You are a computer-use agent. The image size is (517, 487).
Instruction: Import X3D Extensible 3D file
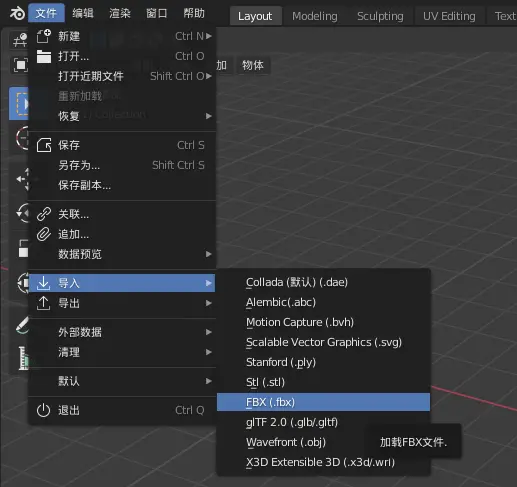coord(323,462)
